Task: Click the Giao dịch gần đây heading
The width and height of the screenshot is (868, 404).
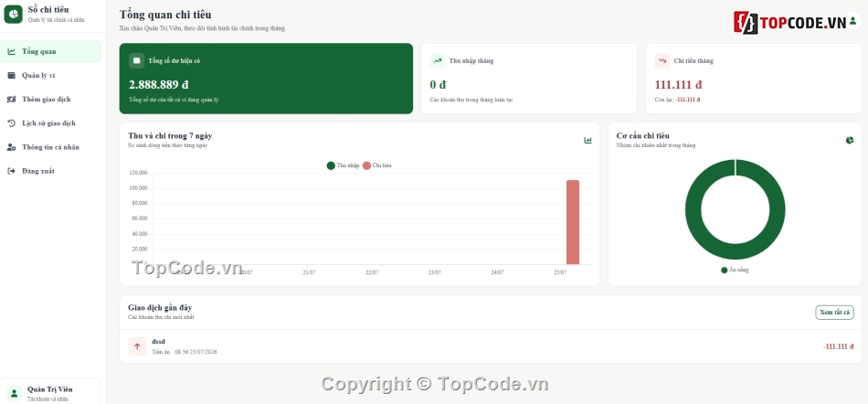Action: 160,308
